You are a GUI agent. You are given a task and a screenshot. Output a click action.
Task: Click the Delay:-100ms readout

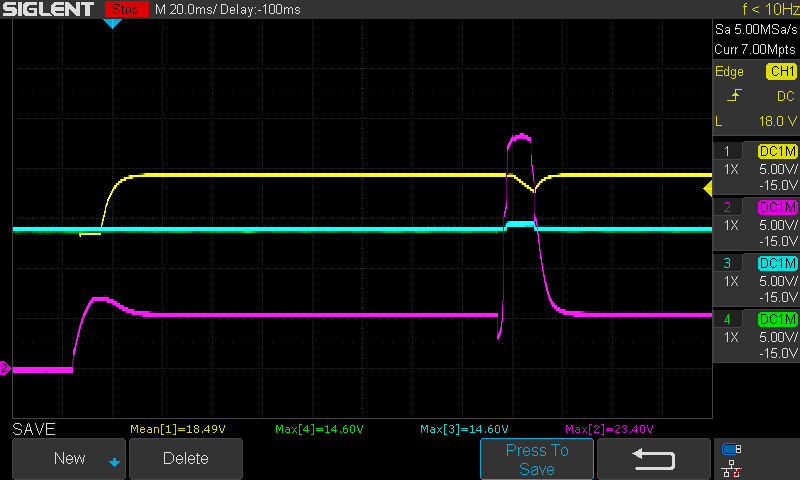(x=260, y=9)
